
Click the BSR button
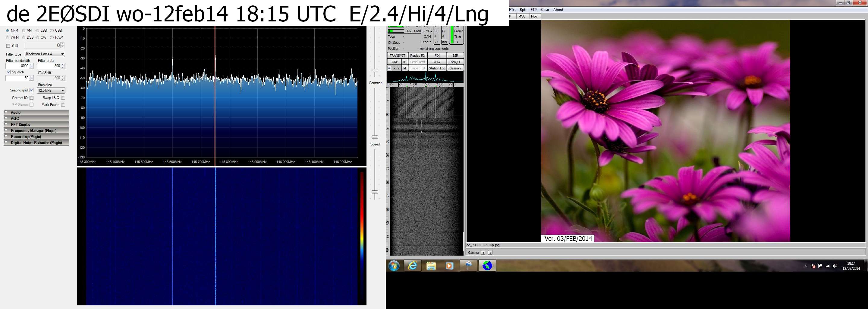click(455, 56)
